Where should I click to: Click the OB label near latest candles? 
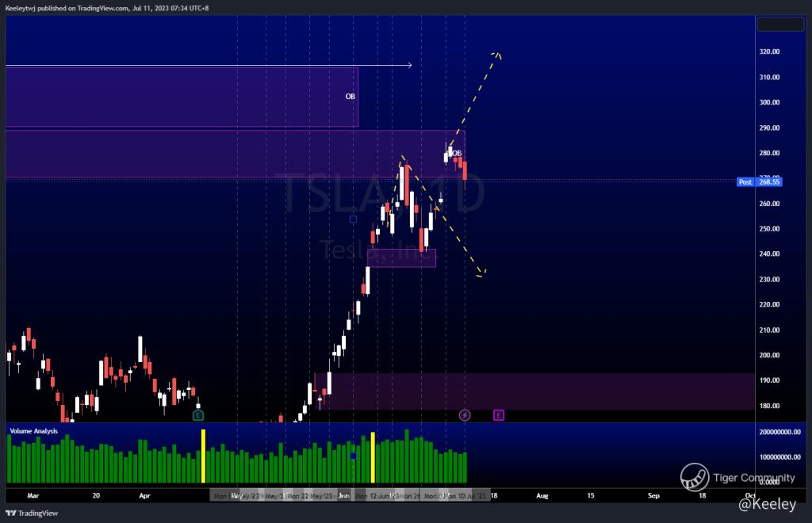point(457,154)
